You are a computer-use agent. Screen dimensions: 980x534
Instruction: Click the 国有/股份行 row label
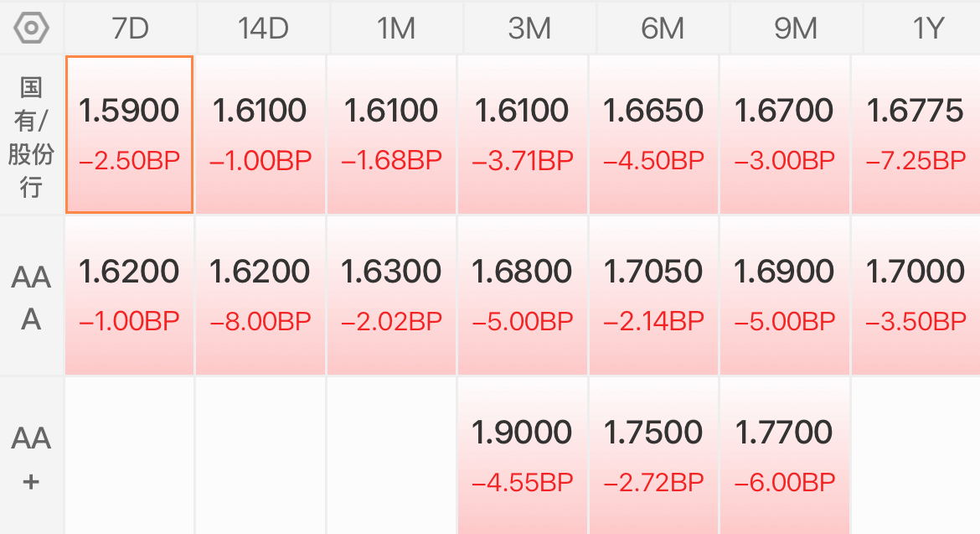point(31,137)
